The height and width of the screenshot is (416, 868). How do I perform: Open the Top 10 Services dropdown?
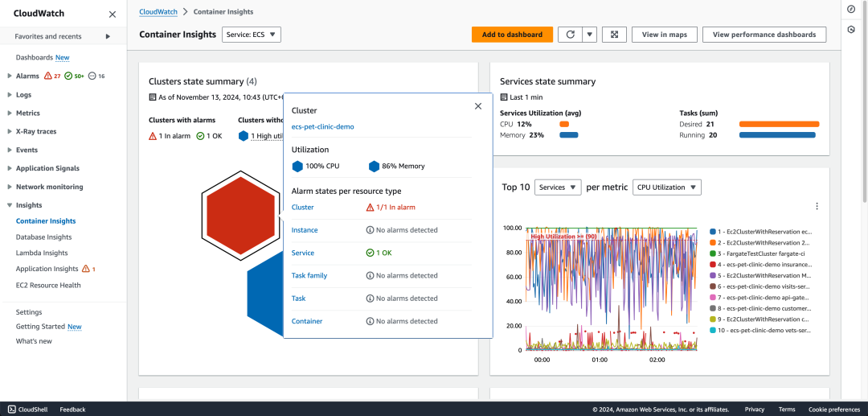[x=558, y=187]
